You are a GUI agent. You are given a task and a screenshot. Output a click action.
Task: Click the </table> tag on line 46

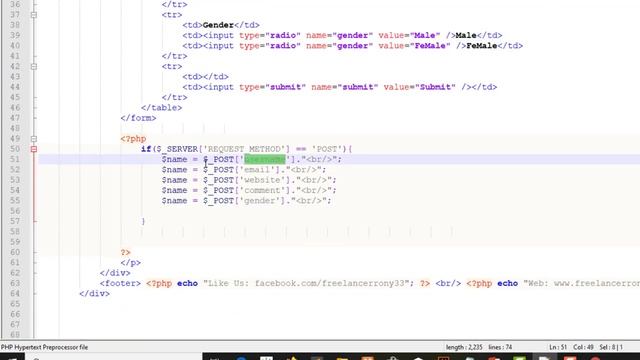pos(161,108)
